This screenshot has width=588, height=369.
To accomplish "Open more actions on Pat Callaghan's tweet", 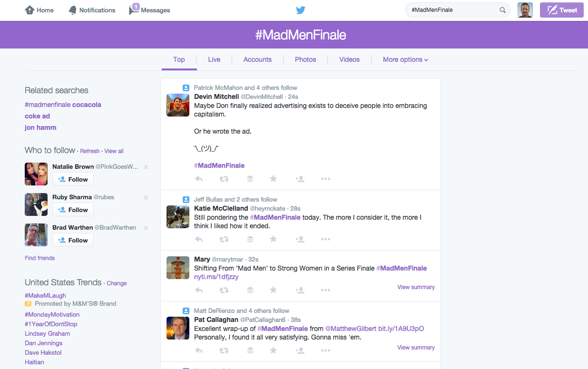I will 326,350.
